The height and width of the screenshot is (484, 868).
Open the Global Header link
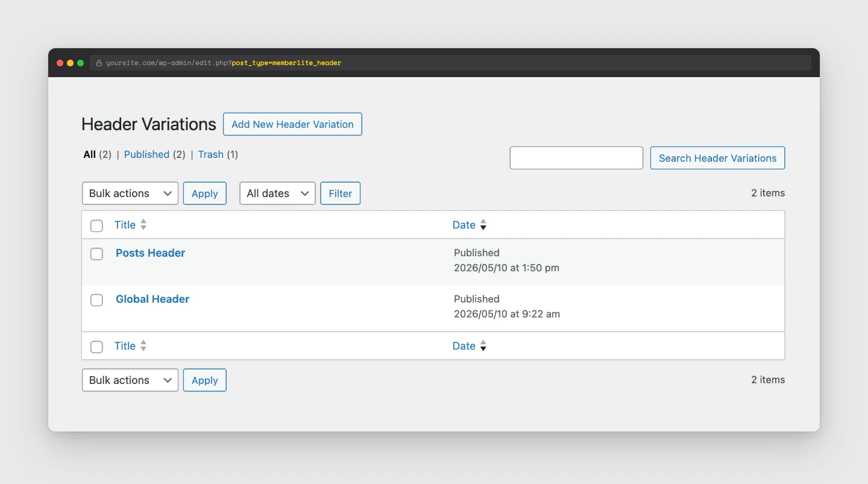coord(153,299)
